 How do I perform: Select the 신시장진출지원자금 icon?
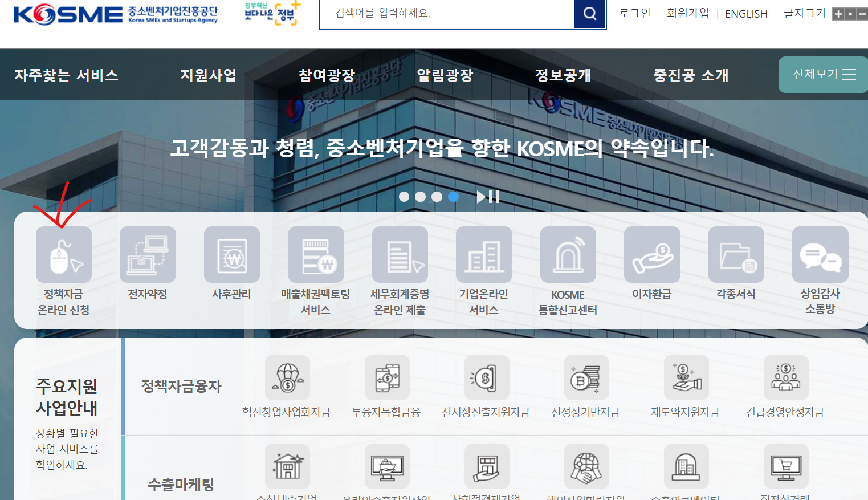(x=487, y=377)
